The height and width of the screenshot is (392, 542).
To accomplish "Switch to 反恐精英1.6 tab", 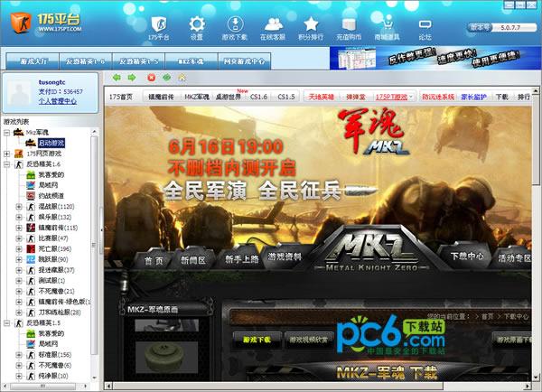I will click(86, 61).
